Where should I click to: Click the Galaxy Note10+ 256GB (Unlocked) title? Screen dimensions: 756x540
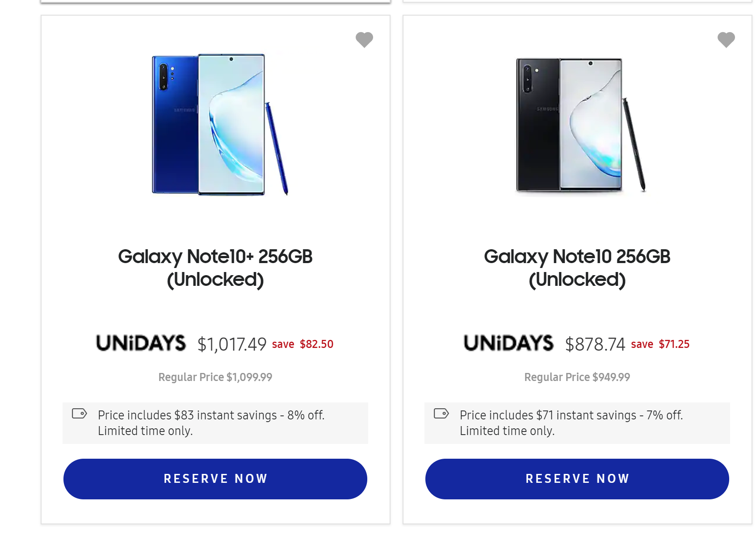coord(215,268)
